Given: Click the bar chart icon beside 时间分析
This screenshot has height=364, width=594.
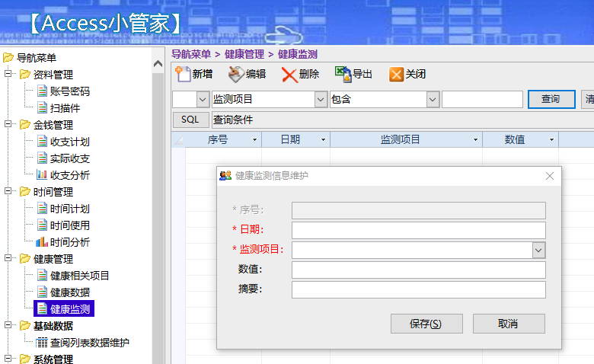Looking at the screenshot, I should coord(42,242).
